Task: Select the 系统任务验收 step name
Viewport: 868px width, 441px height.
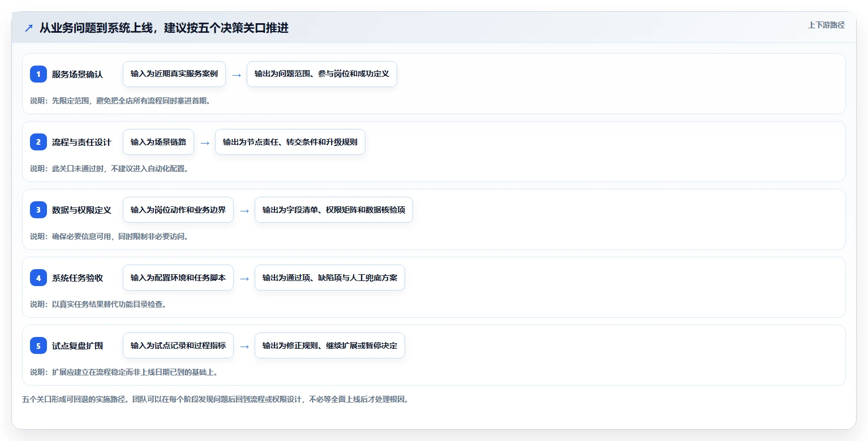Action: pos(78,278)
